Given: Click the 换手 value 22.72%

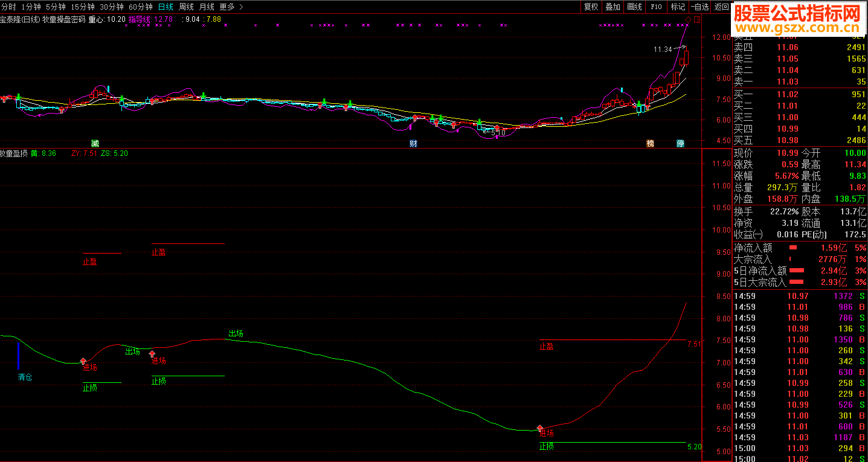Looking at the screenshot, I should [784, 211].
